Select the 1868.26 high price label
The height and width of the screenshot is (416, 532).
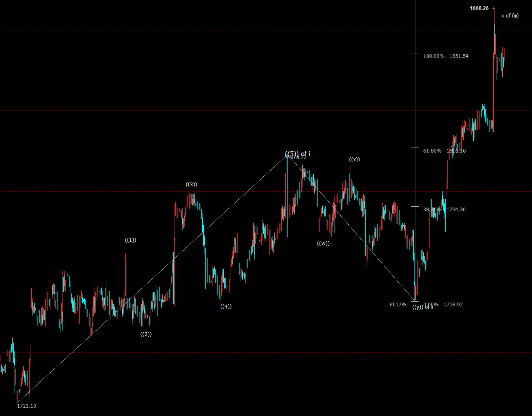pos(479,8)
